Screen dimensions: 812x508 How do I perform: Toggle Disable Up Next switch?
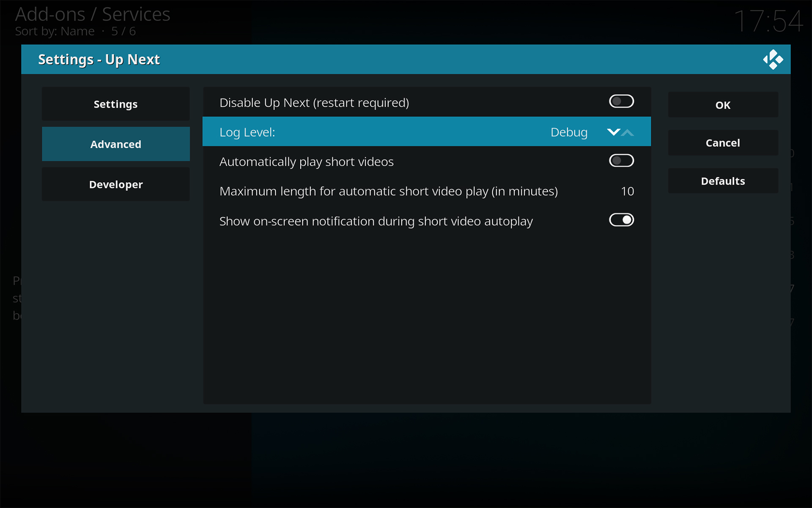621,102
